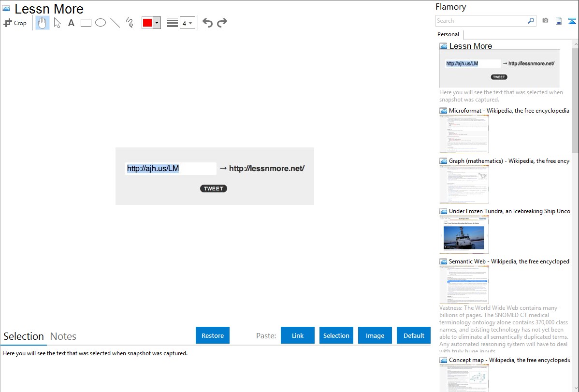Image resolution: width=579 pixels, height=392 pixels.
Task: Choose the freehand scribble tool
Action: pos(130,23)
